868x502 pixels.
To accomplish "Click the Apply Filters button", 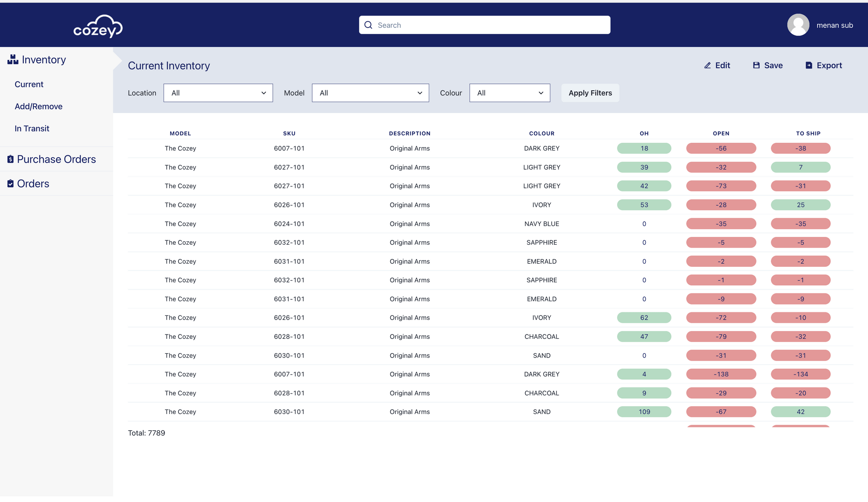I will click(x=590, y=93).
